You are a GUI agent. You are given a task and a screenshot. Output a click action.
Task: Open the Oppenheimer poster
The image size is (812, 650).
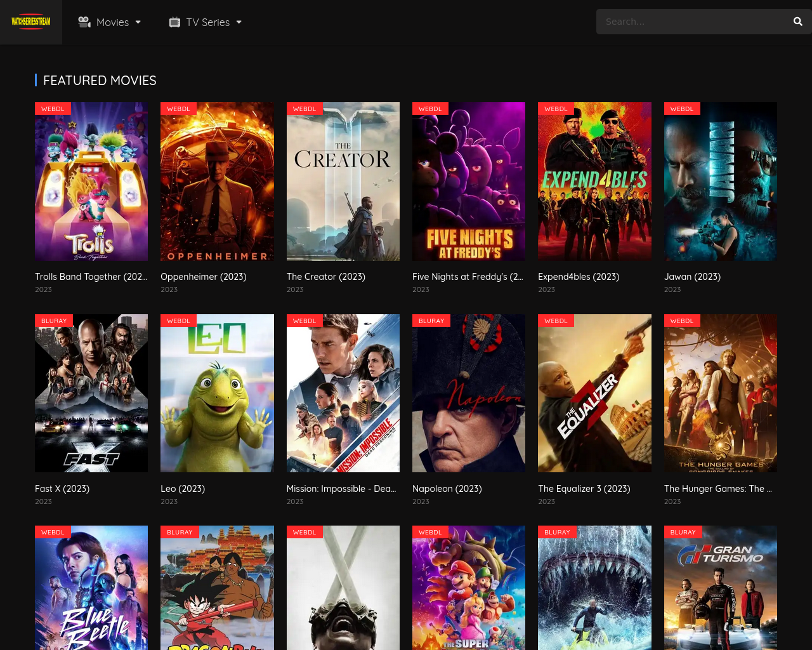click(217, 182)
